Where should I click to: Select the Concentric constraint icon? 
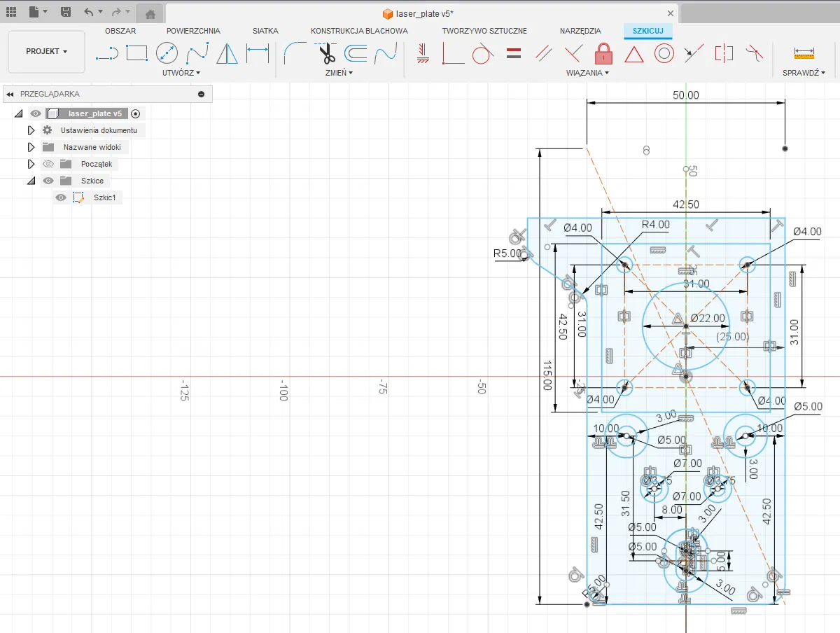click(x=664, y=53)
